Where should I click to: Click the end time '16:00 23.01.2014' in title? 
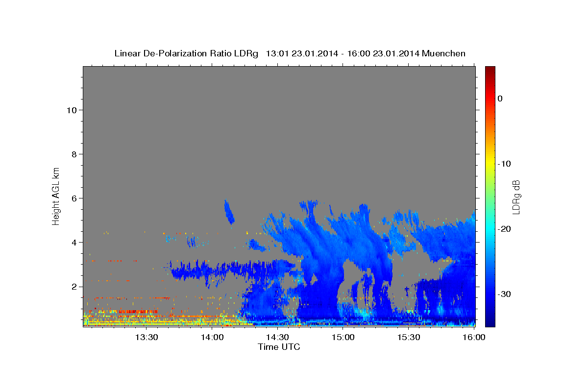coord(383,53)
